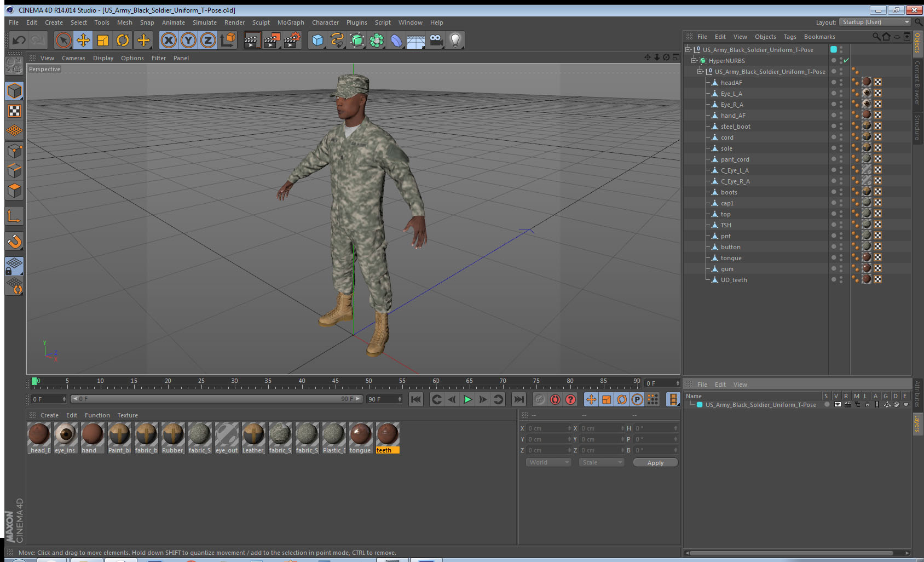This screenshot has width=924, height=562.
Task: Click frame 45 on timeline ruler
Action: (335, 382)
